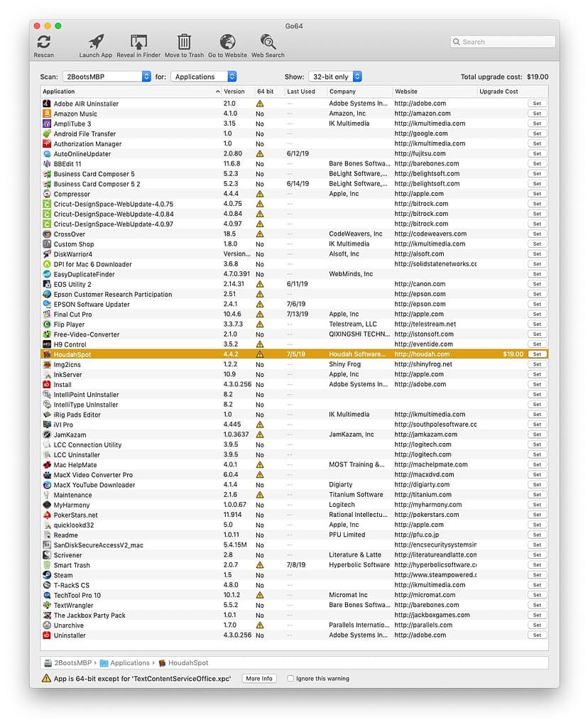
Task: Open the Show 32-bit only dropdown
Action: 335,77
